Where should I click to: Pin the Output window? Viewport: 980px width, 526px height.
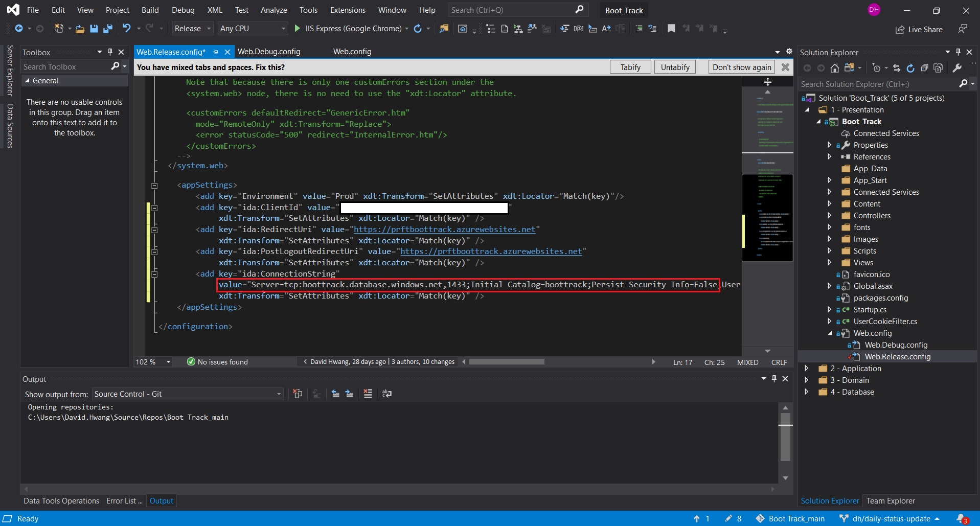coord(774,379)
